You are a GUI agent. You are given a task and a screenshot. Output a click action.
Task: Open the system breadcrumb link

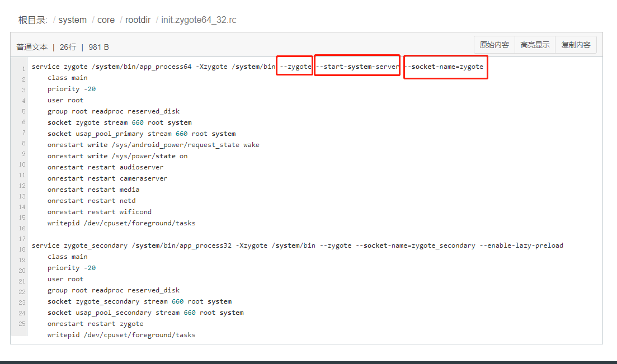click(72, 20)
